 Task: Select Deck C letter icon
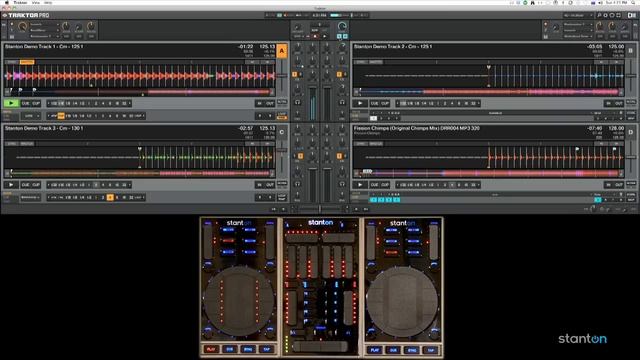(282, 133)
